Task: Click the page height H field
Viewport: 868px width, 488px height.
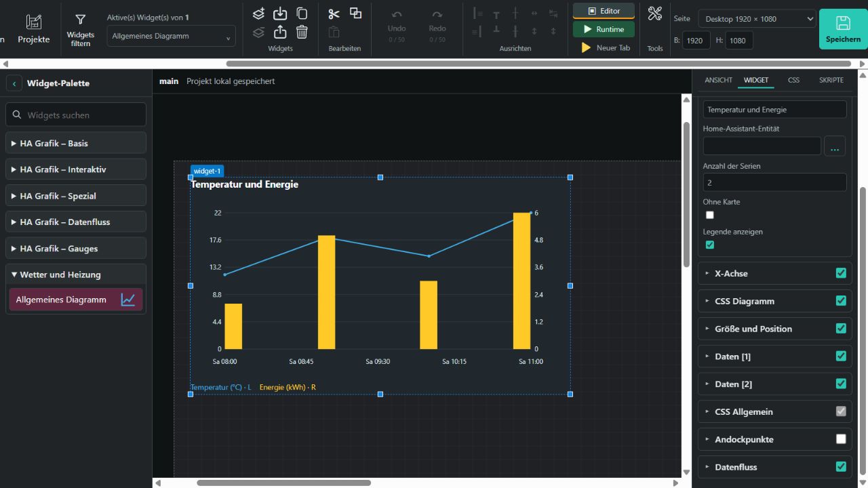Action: pos(739,41)
